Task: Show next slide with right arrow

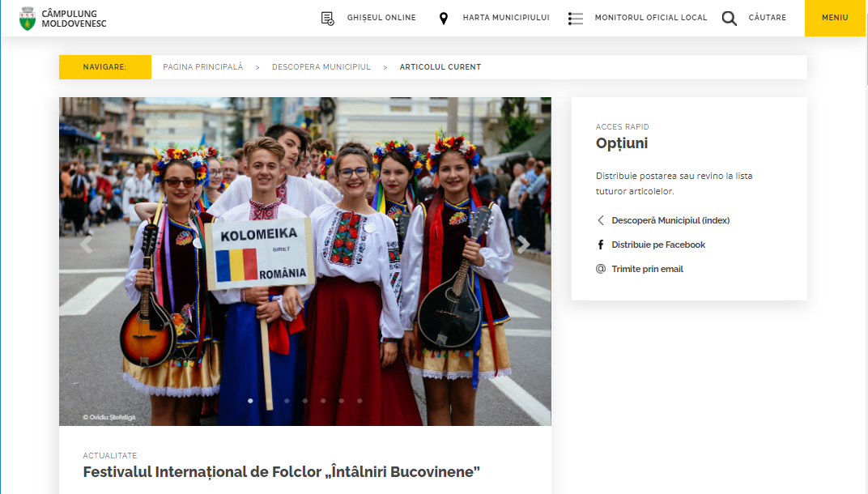Action: 524,245
